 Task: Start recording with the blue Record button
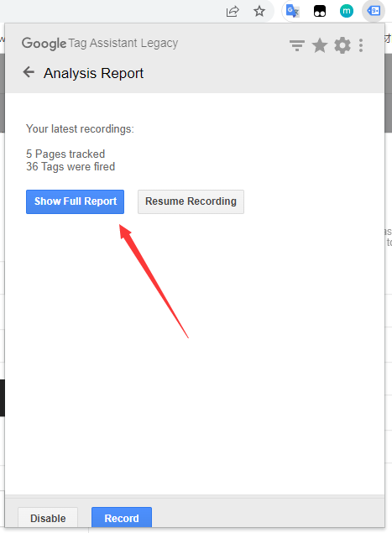click(x=122, y=518)
